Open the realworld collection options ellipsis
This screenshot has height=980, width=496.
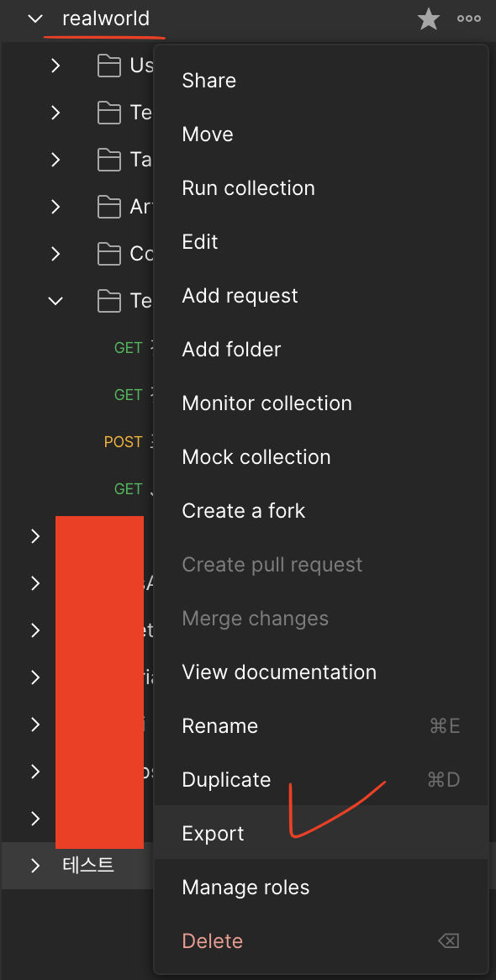[468, 18]
